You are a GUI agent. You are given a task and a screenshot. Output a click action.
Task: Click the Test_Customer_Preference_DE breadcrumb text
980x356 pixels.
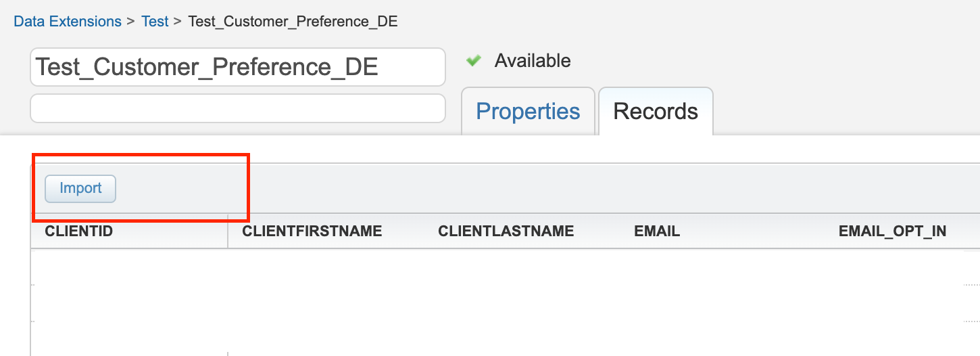(293, 22)
